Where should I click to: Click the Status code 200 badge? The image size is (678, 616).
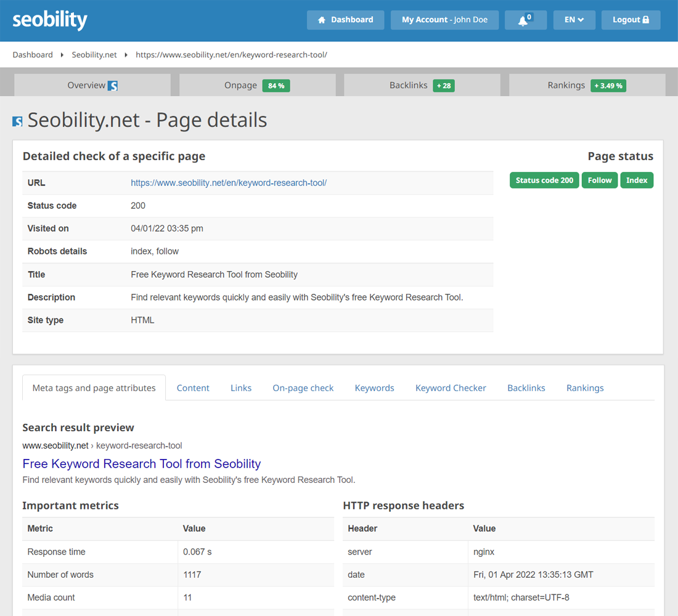point(544,180)
